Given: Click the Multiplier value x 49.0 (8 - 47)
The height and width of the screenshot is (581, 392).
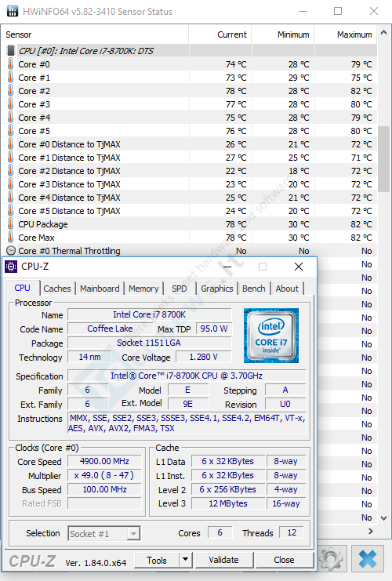Looking at the screenshot, I should (x=104, y=475).
